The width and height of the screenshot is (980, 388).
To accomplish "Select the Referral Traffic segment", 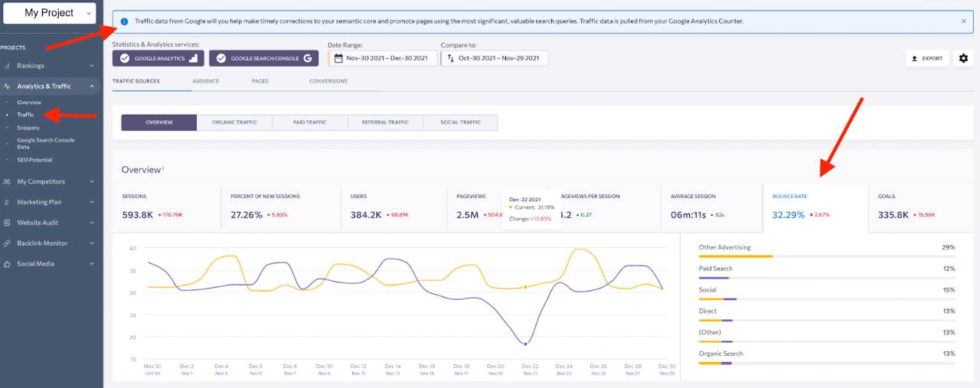I will [385, 122].
